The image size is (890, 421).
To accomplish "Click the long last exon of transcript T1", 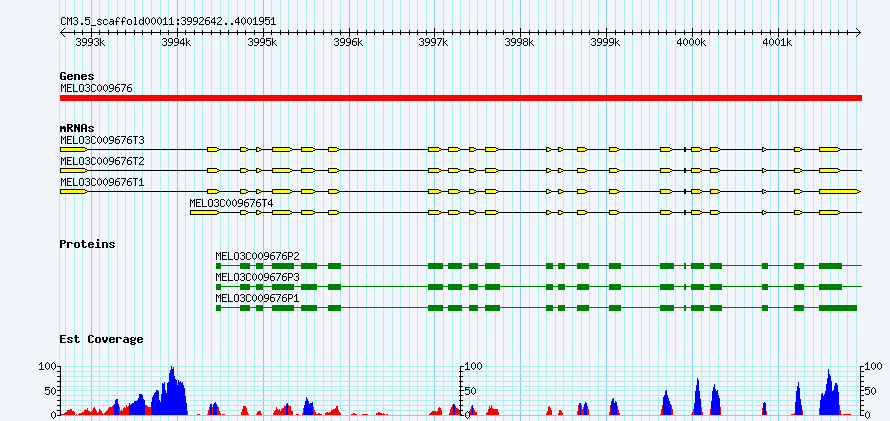I will pos(839,192).
